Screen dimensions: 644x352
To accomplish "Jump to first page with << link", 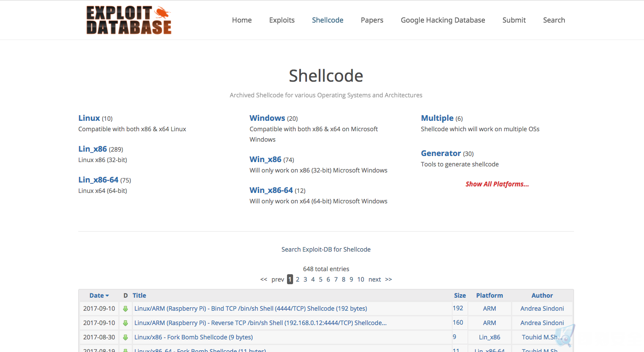I will coord(264,279).
